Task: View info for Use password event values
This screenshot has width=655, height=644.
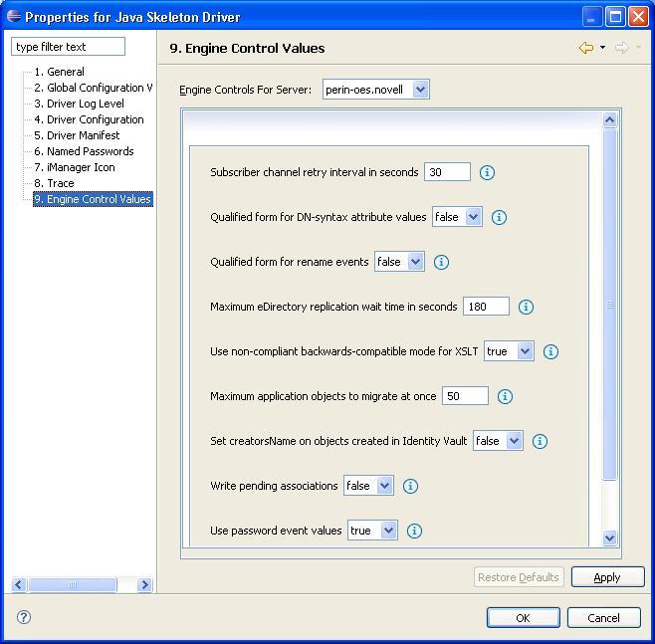Action: [414, 531]
